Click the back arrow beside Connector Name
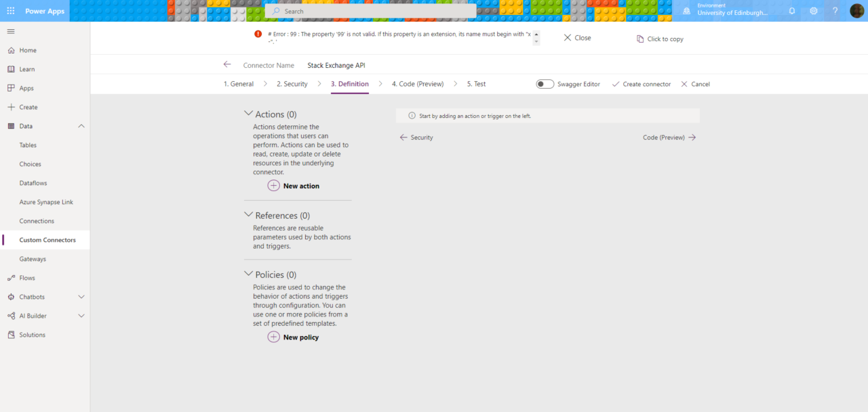The height and width of the screenshot is (412, 868). (x=227, y=65)
